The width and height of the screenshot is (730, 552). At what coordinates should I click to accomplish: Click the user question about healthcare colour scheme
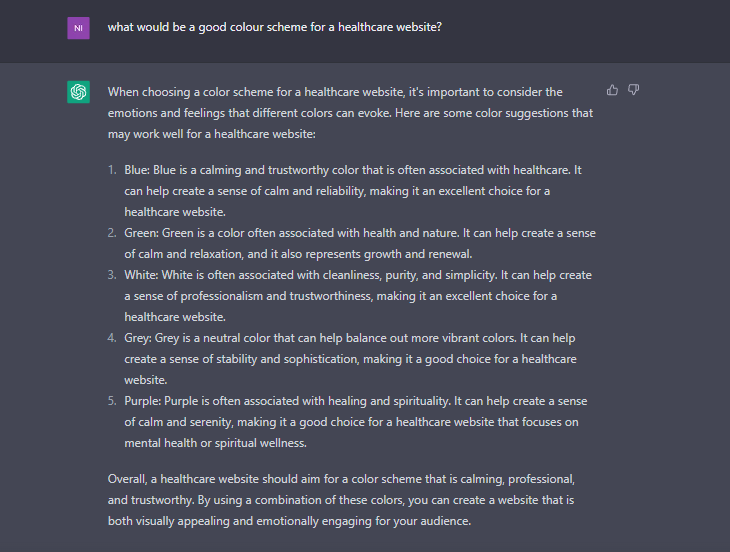(275, 27)
